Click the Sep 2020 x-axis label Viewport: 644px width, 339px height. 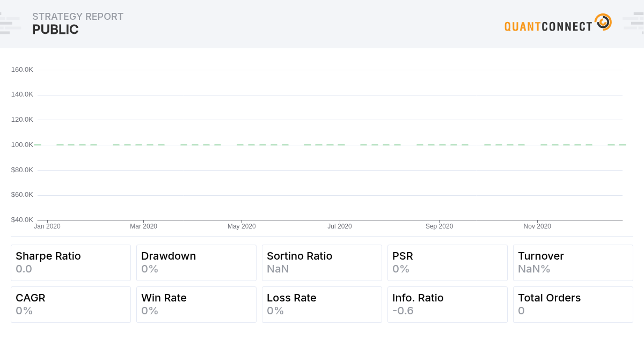439,226
